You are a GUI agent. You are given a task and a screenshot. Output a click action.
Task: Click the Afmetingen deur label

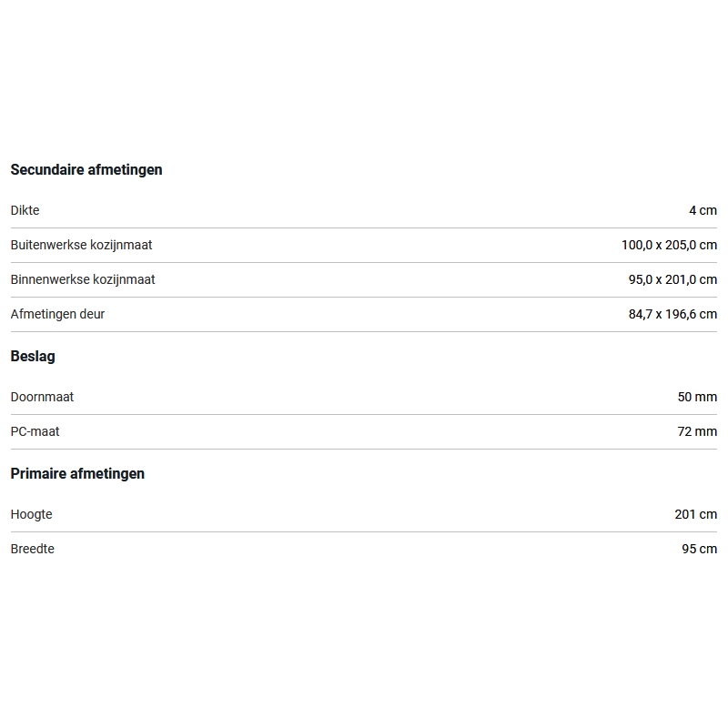57,314
